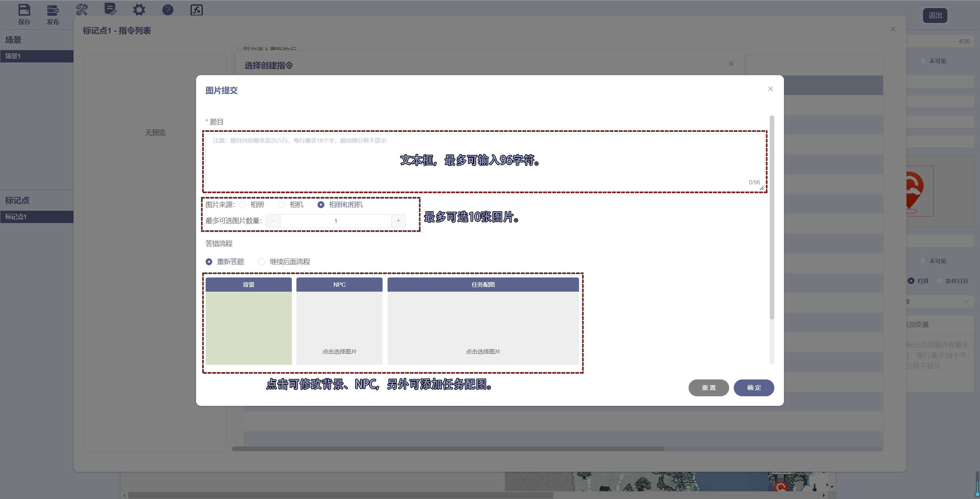The height and width of the screenshot is (499, 980).
Task: Increase max image count with plus stepper
Action: tap(398, 221)
